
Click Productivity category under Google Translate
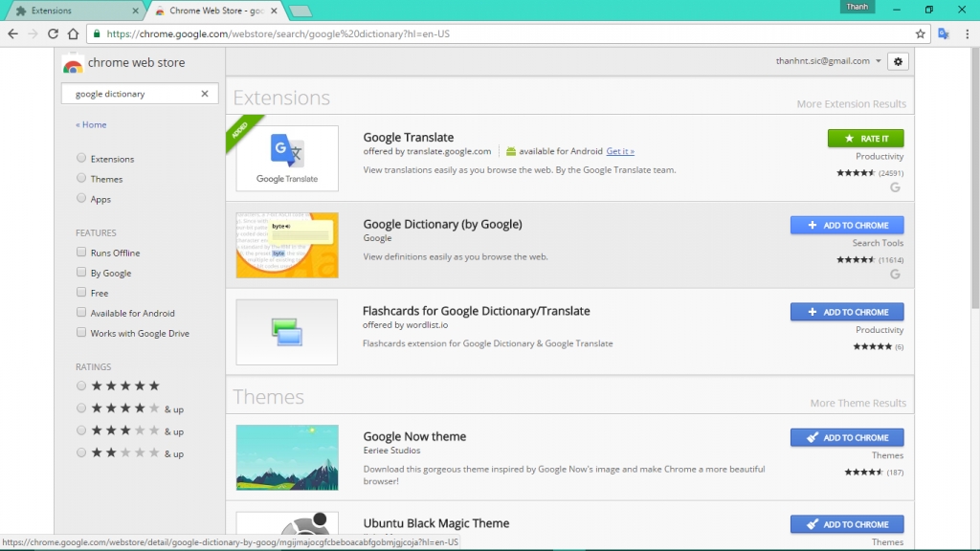880,156
